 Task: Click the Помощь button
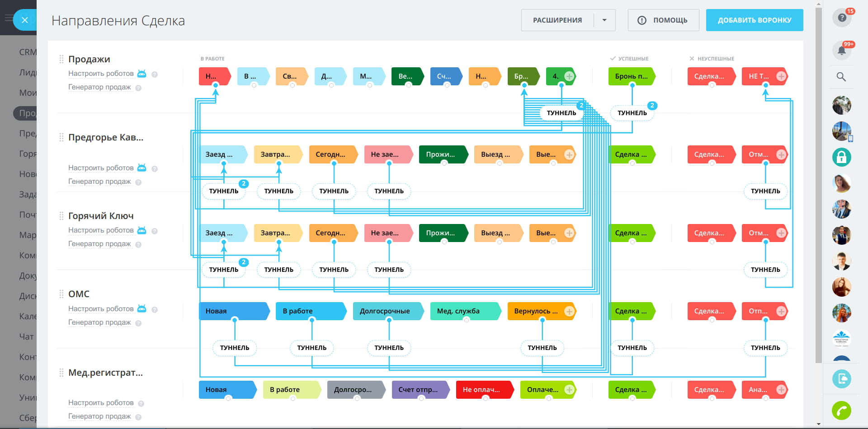(x=663, y=20)
